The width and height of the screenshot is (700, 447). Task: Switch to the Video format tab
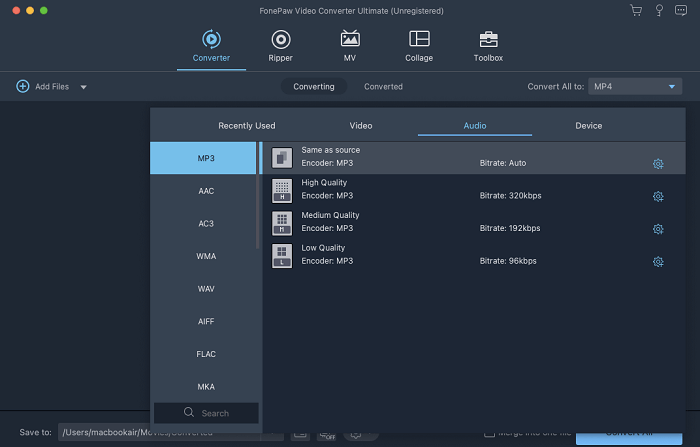pos(361,126)
